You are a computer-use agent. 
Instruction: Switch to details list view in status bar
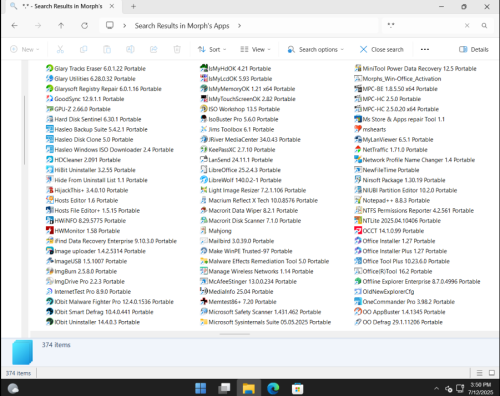[479, 373]
